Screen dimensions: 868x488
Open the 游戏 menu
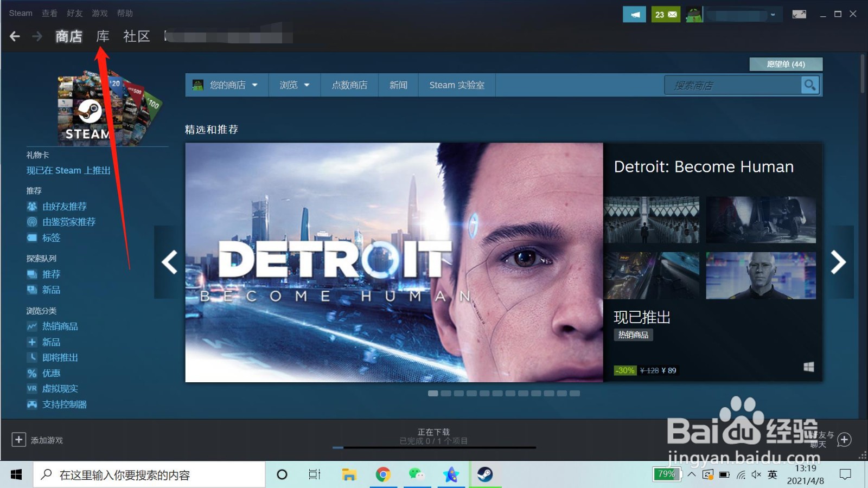99,13
